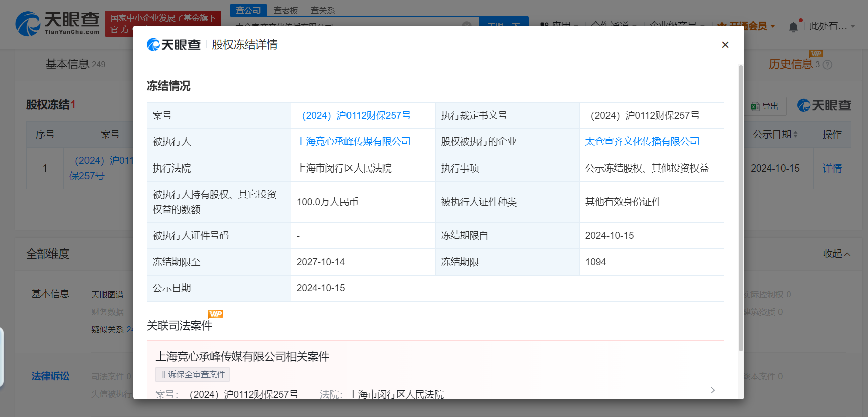Click the VIP badge above 关联司法案件
Viewport: 868px width, 417px height.
click(215, 314)
